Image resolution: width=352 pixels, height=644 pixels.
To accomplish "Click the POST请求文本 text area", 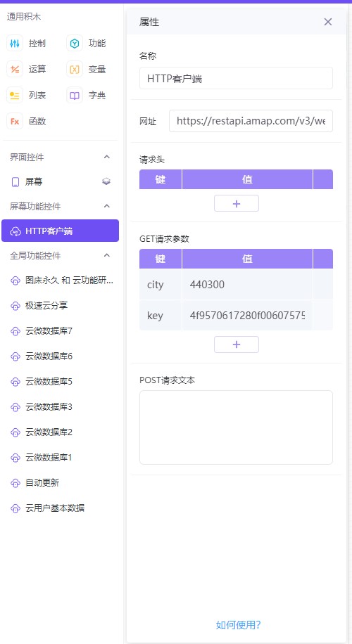I will pyautogui.click(x=236, y=427).
